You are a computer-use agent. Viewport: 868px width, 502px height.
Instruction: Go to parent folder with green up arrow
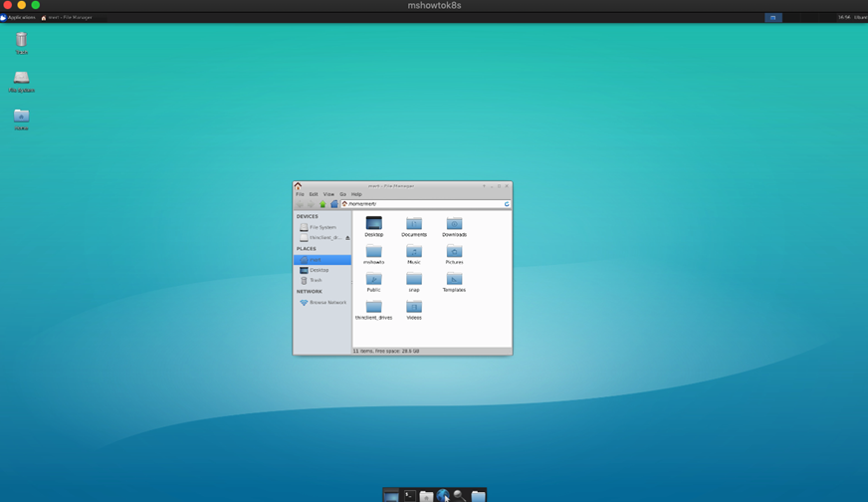323,204
